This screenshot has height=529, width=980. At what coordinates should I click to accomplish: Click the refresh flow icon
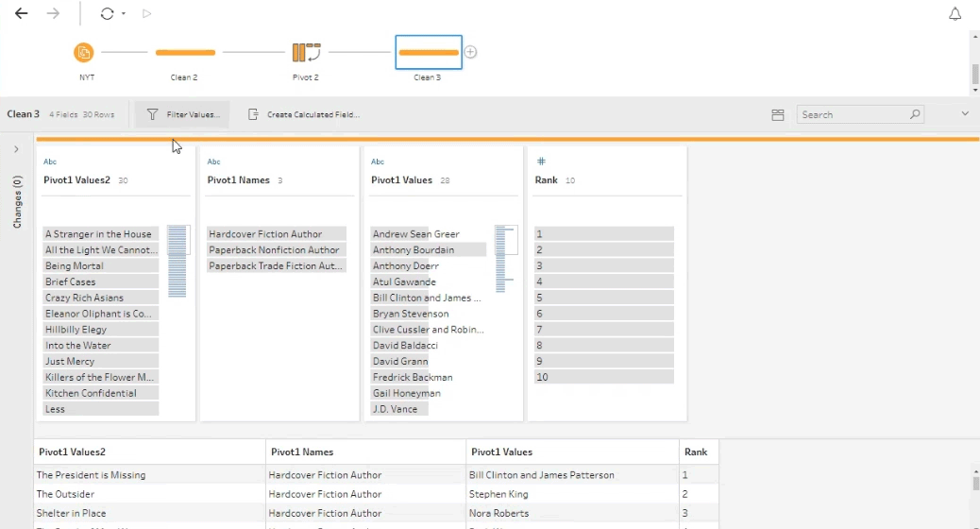coord(107,14)
